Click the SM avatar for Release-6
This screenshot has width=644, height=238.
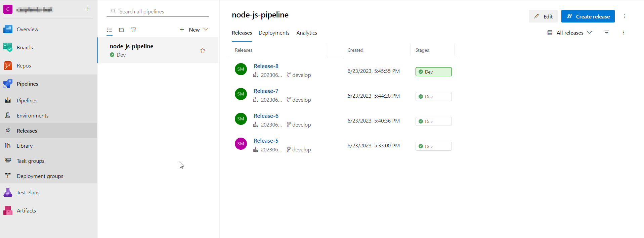pos(241,119)
